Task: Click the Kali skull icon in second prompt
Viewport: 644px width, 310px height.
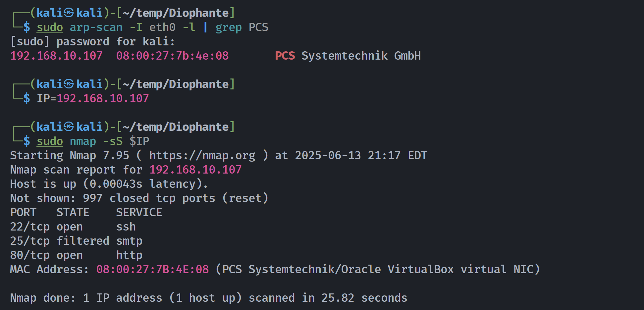Action: (69, 84)
